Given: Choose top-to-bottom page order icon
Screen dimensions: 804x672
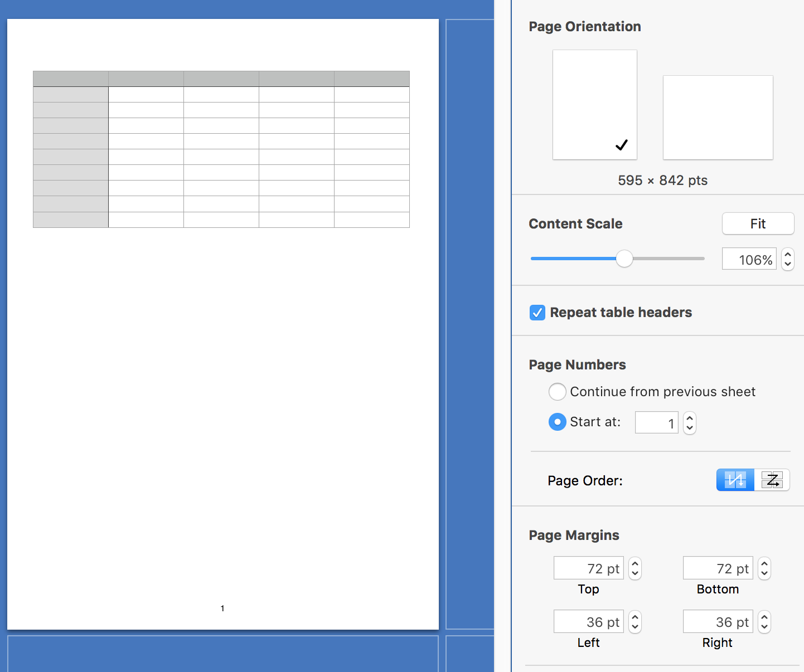Looking at the screenshot, I should [735, 480].
